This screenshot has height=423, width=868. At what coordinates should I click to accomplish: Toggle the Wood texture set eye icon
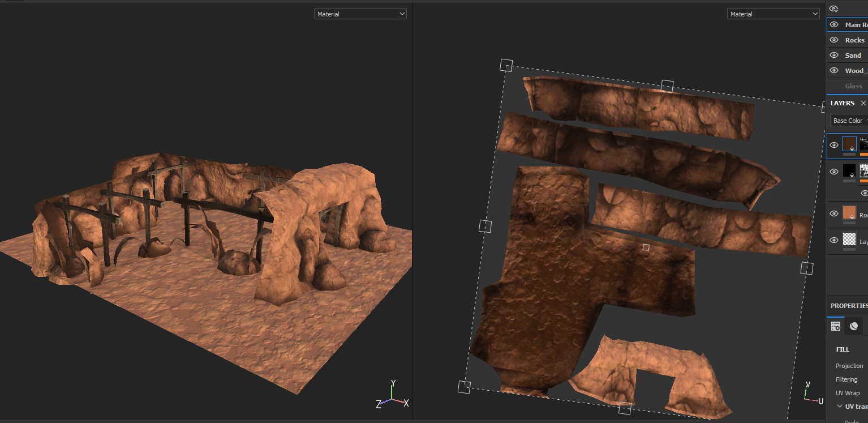(x=833, y=71)
